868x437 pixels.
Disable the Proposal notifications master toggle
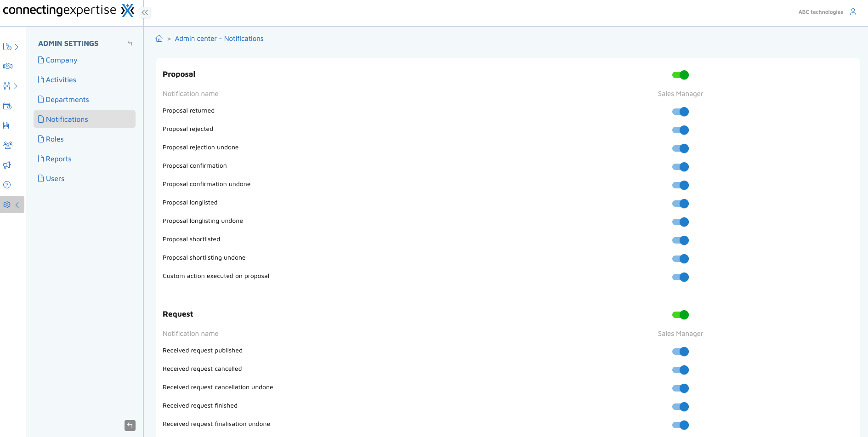pos(680,74)
